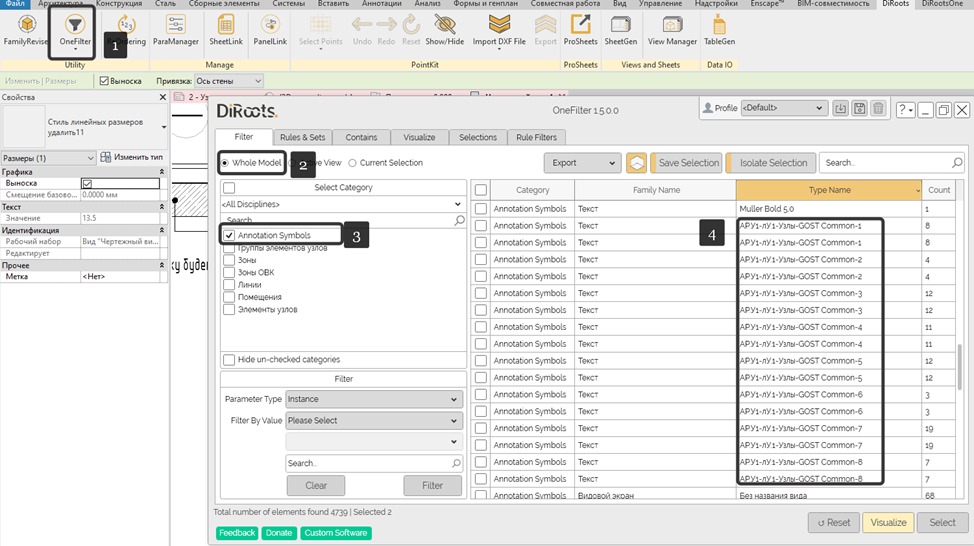Enable Hide un-checked categories

229,360
